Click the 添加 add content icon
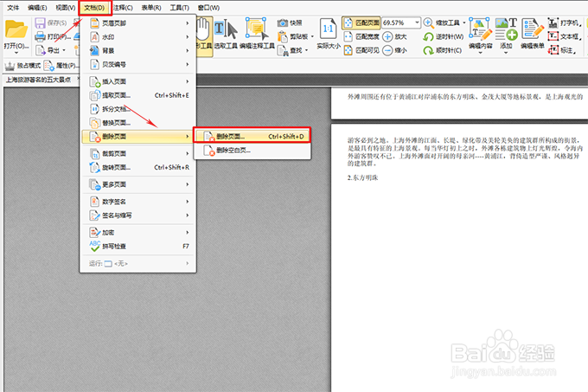 [506, 29]
